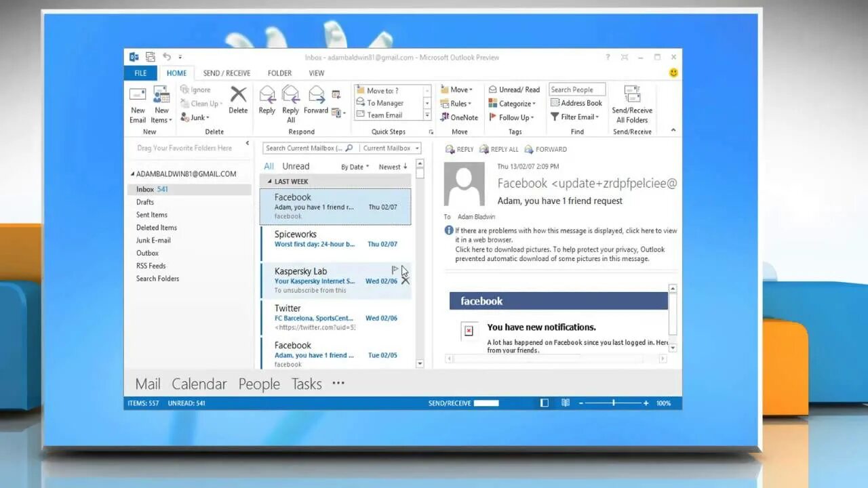
Task: Open the More respond actions dropdown
Action: (339, 113)
